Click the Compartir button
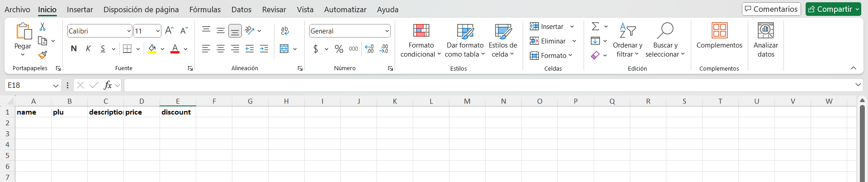This screenshot has width=868, height=182. 830,9
